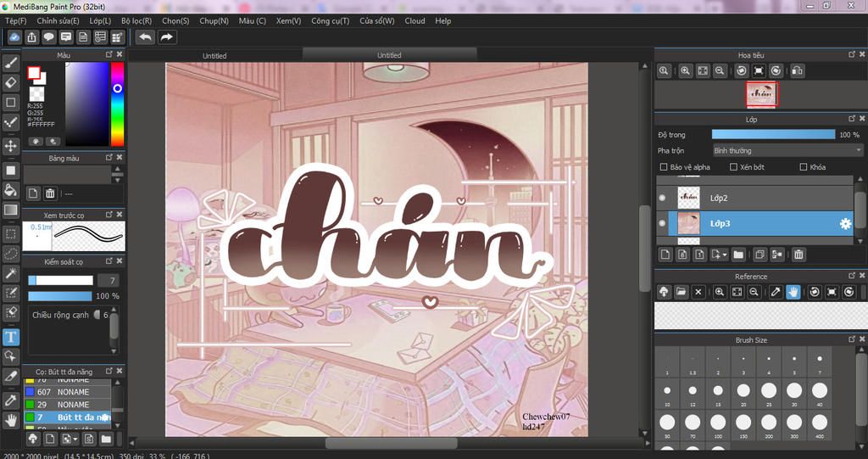Screen dimensions: 868x459
Task: Click the foreground white color swatch
Action: click(x=34, y=73)
